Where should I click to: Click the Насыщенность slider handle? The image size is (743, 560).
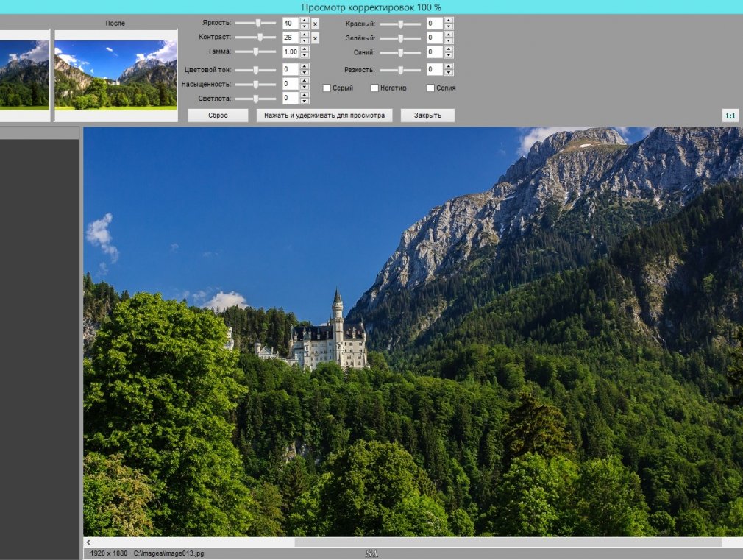[x=256, y=84]
